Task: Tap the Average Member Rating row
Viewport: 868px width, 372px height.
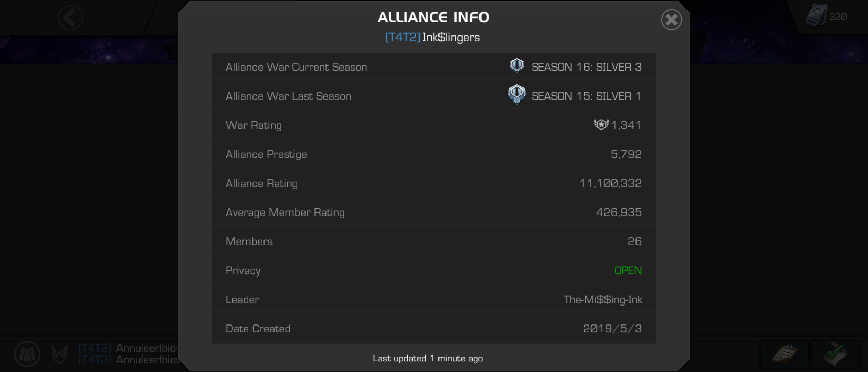Action: tap(434, 212)
